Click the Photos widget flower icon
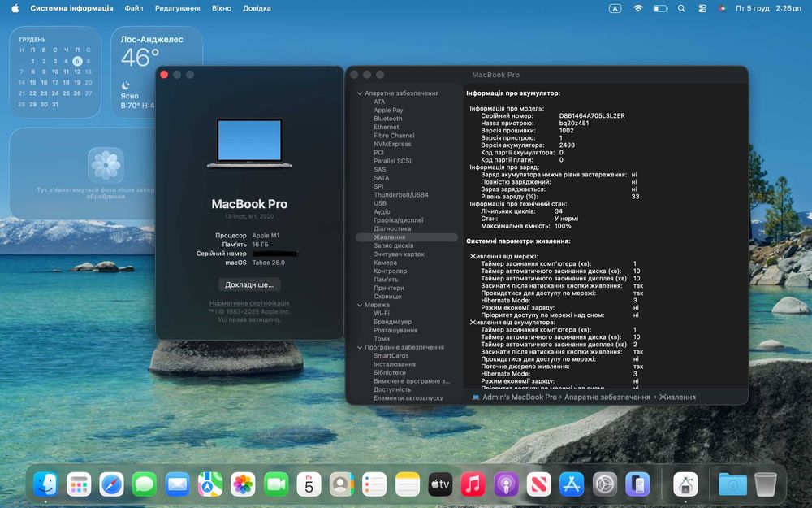Image resolution: width=812 pixels, height=508 pixels. (x=106, y=165)
